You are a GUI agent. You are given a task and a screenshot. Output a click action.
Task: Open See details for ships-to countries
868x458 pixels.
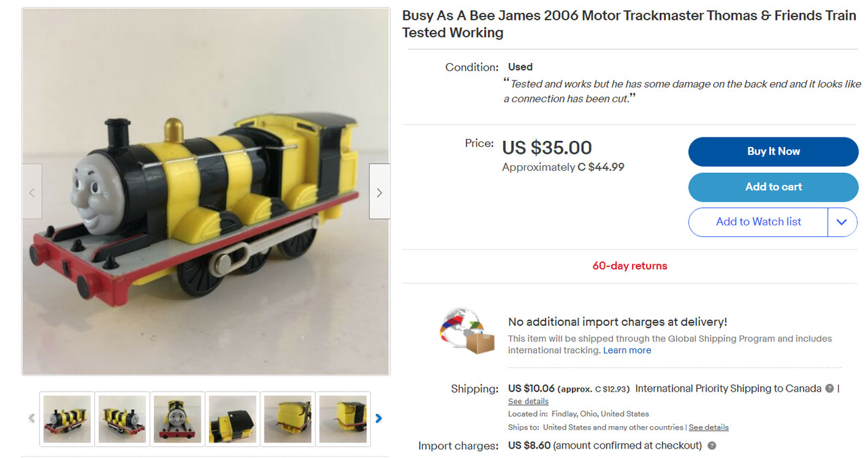click(709, 428)
